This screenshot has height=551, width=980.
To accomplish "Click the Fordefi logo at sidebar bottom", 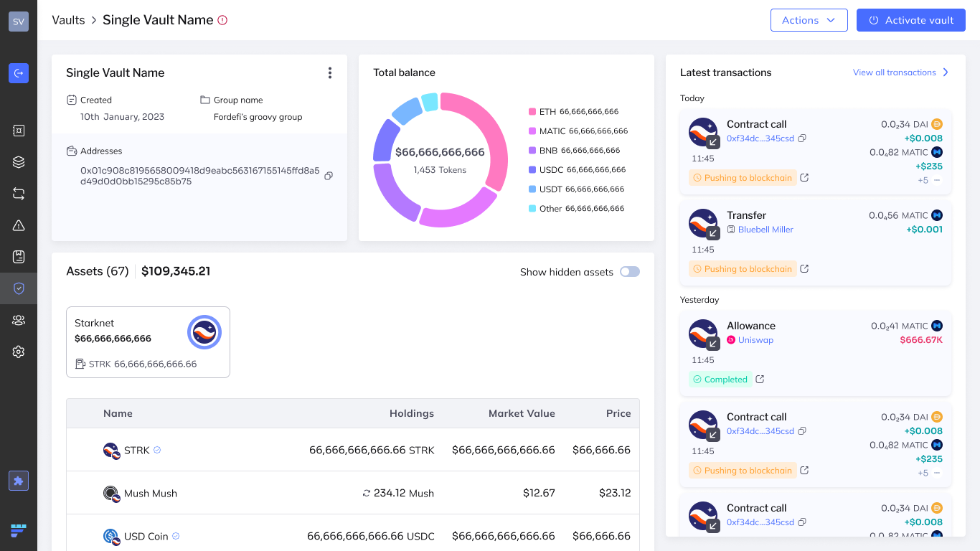I will pos(19,531).
